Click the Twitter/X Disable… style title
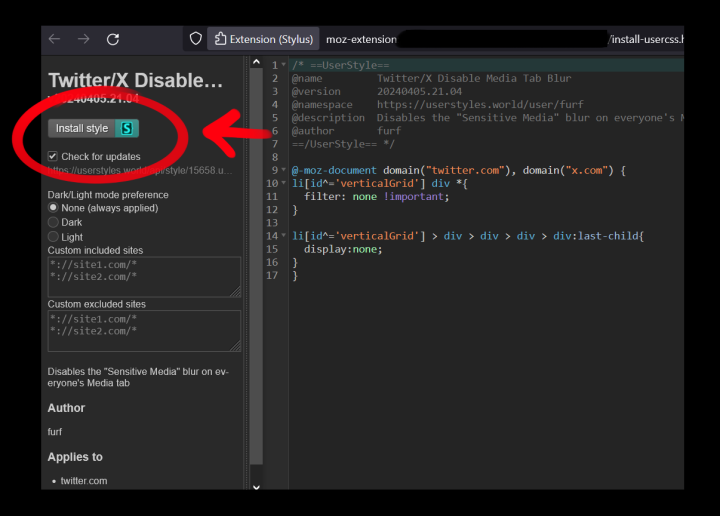This screenshot has width=720, height=516. (135, 80)
